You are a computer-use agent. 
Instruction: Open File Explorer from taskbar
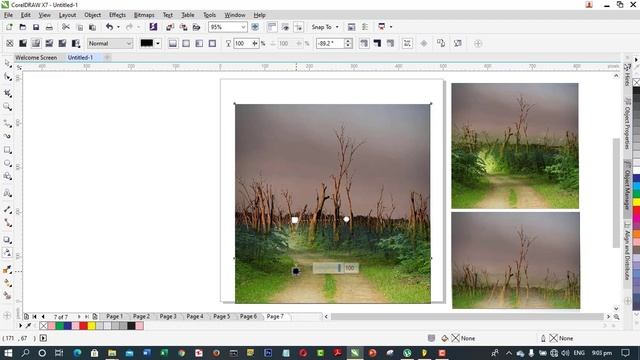112,353
